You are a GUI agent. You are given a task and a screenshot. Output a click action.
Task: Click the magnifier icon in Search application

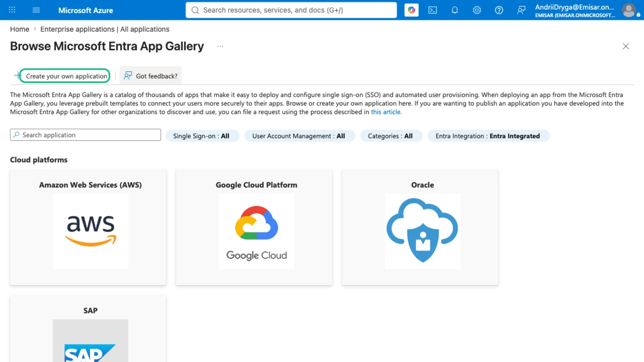[x=16, y=135]
